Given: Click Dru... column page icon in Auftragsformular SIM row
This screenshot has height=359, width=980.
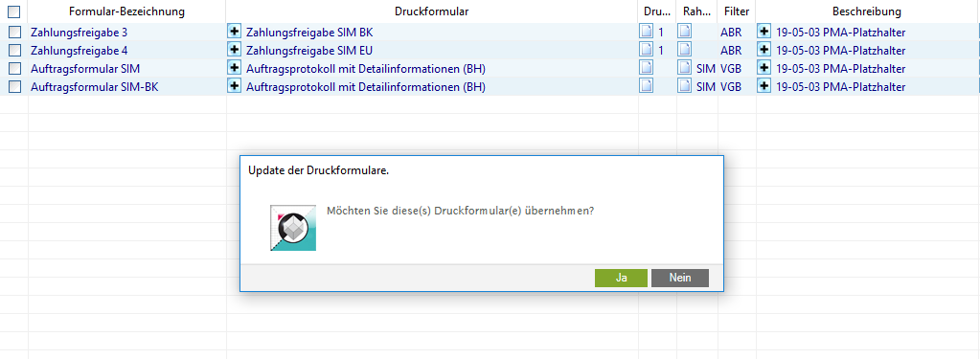Looking at the screenshot, I should pyautogui.click(x=647, y=68).
